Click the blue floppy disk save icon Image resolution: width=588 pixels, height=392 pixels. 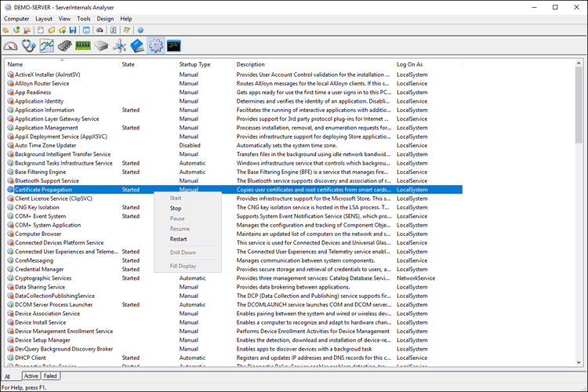coord(73,30)
